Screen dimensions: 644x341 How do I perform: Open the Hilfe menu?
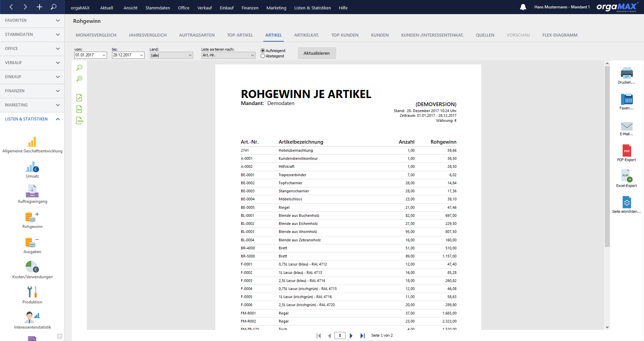343,8
